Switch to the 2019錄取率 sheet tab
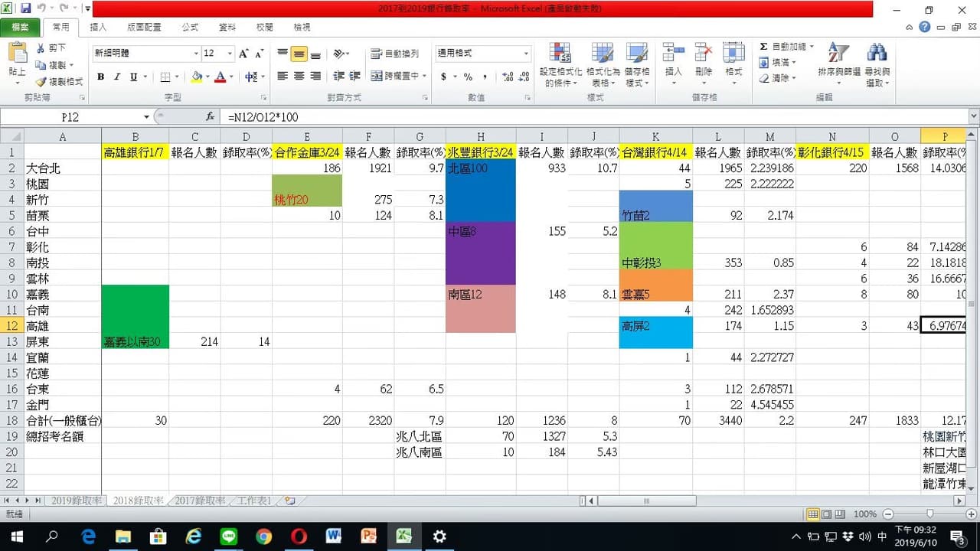This screenshot has width=980, height=551. (x=76, y=501)
